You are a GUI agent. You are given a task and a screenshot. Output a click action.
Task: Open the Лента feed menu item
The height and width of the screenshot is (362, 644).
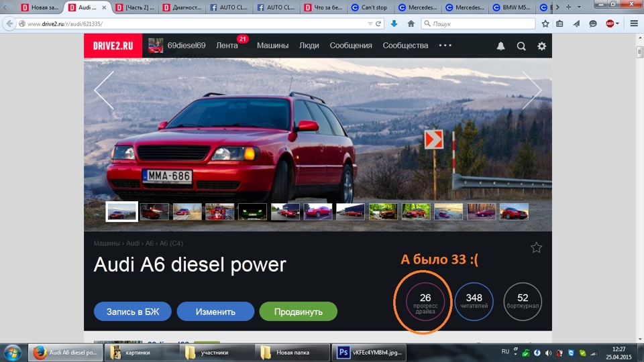tap(227, 46)
